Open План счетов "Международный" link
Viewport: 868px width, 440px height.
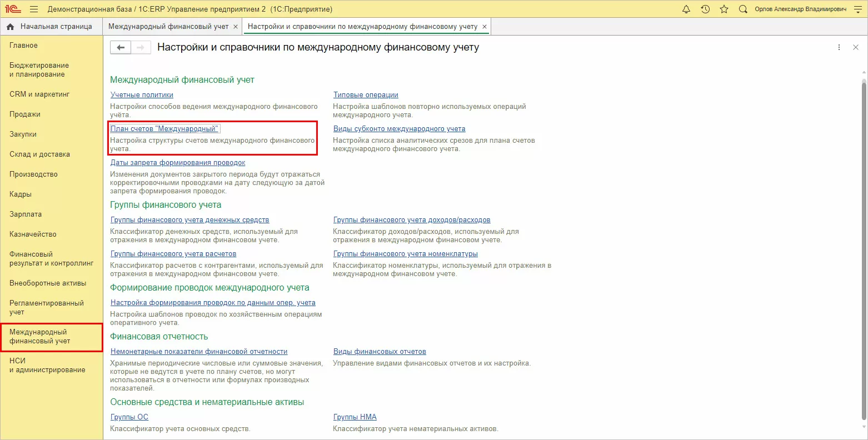tap(164, 129)
